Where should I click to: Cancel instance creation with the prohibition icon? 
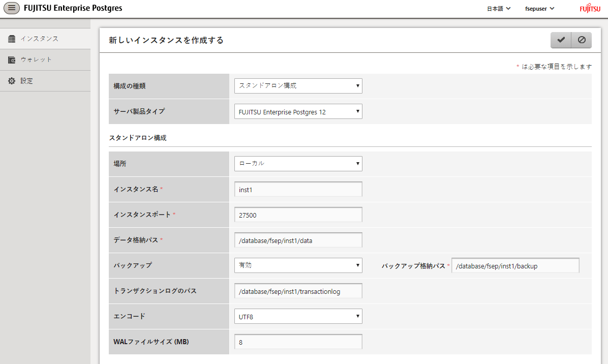[x=581, y=40]
